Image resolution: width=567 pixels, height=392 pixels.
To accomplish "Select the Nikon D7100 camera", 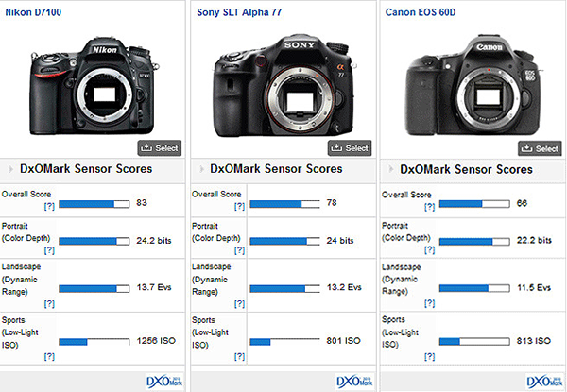I will [x=160, y=148].
